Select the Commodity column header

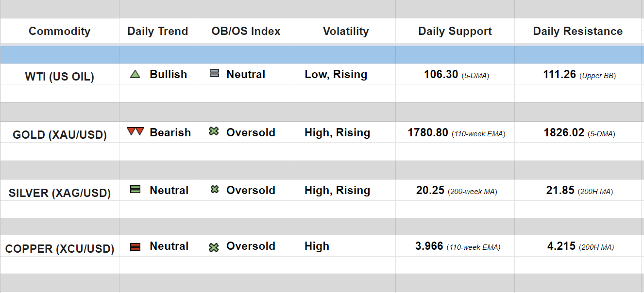[59, 32]
